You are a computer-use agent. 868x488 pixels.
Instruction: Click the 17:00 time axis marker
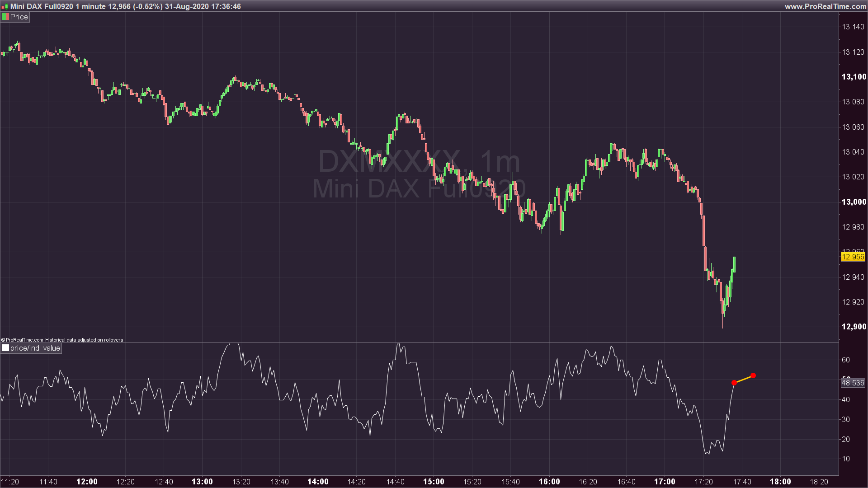click(x=665, y=482)
